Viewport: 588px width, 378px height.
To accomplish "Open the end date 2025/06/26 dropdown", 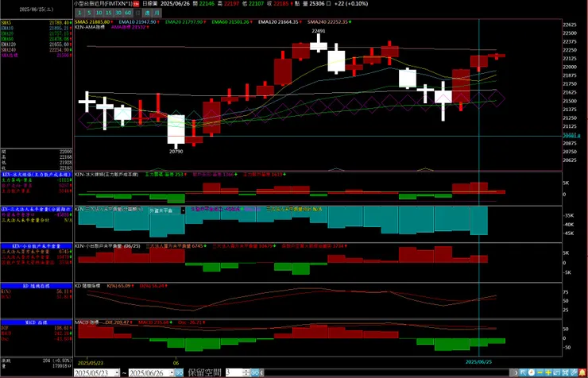I will [x=172, y=372].
